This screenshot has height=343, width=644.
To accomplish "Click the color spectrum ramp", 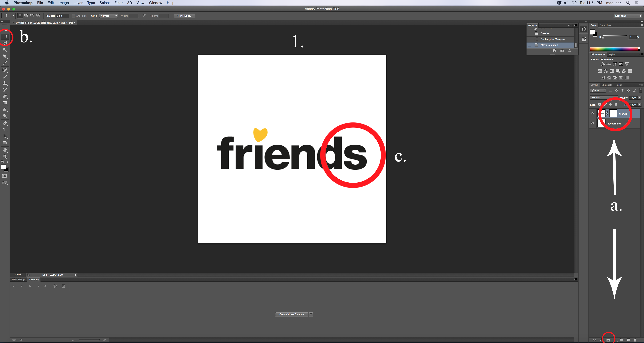I will [x=614, y=49].
